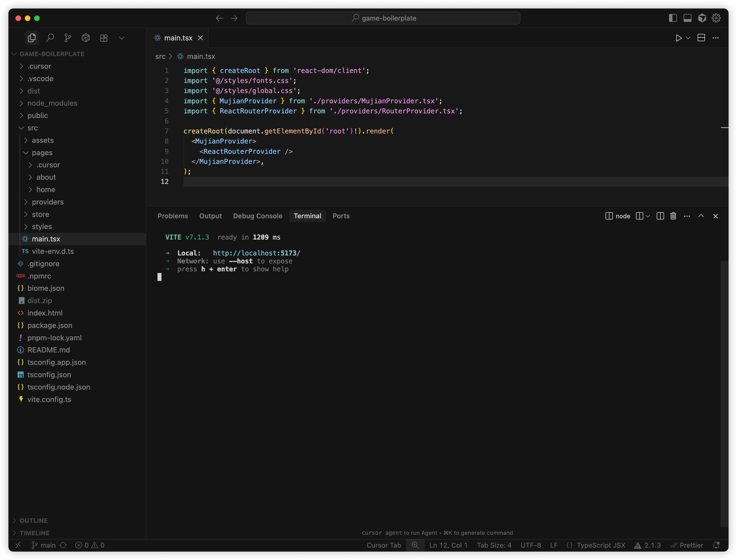Maximize the terminal panel size

pos(701,216)
